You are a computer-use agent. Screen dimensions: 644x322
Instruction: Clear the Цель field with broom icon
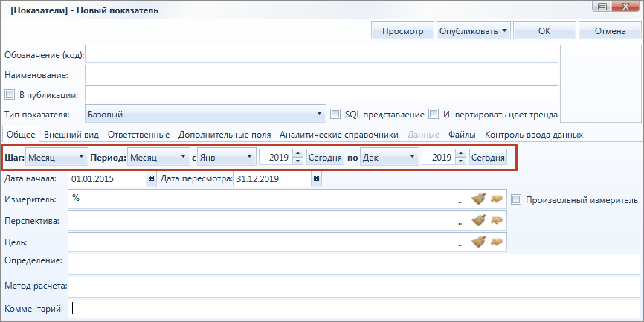(478, 242)
